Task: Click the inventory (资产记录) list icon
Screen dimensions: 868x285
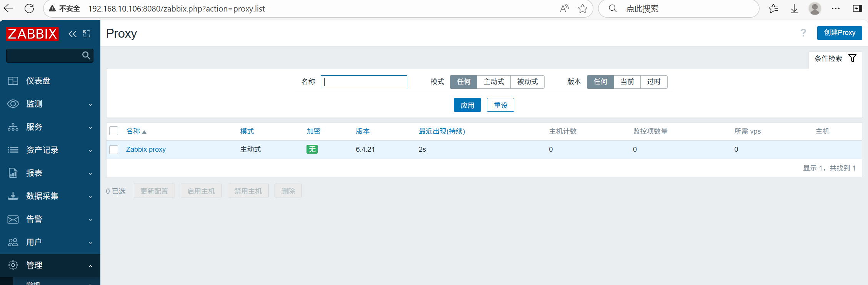Action: tap(13, 150)
